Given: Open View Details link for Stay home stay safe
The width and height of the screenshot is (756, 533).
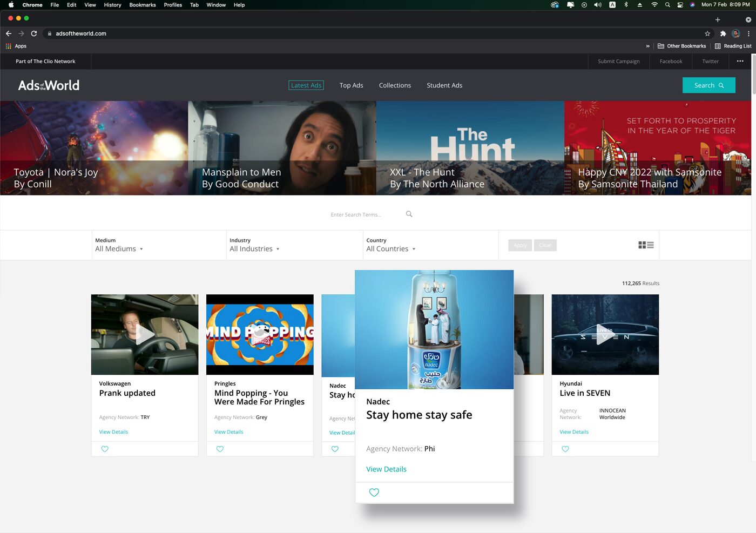Looking at the screenshot, I should click(x=386, y=469).
